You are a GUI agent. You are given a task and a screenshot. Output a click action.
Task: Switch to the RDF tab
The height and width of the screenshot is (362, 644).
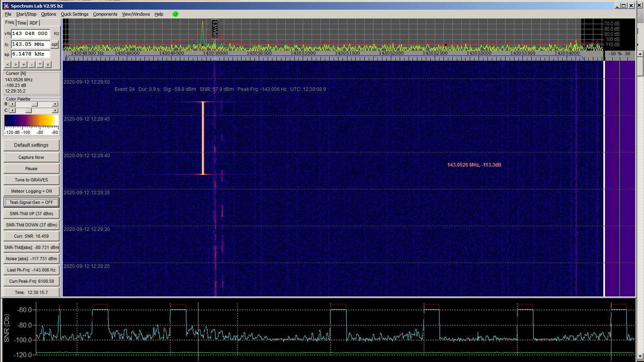pos(34,23)
